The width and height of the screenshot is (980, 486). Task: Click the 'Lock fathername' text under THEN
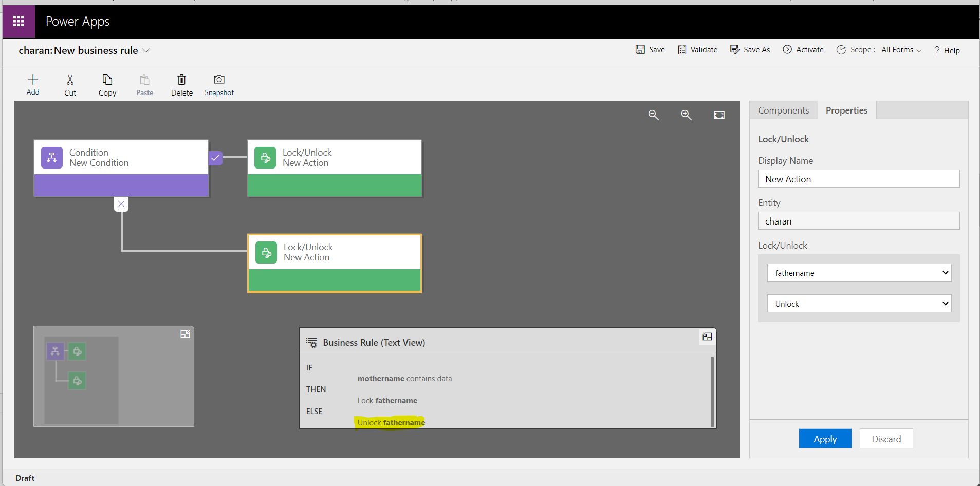pos(387,401)
